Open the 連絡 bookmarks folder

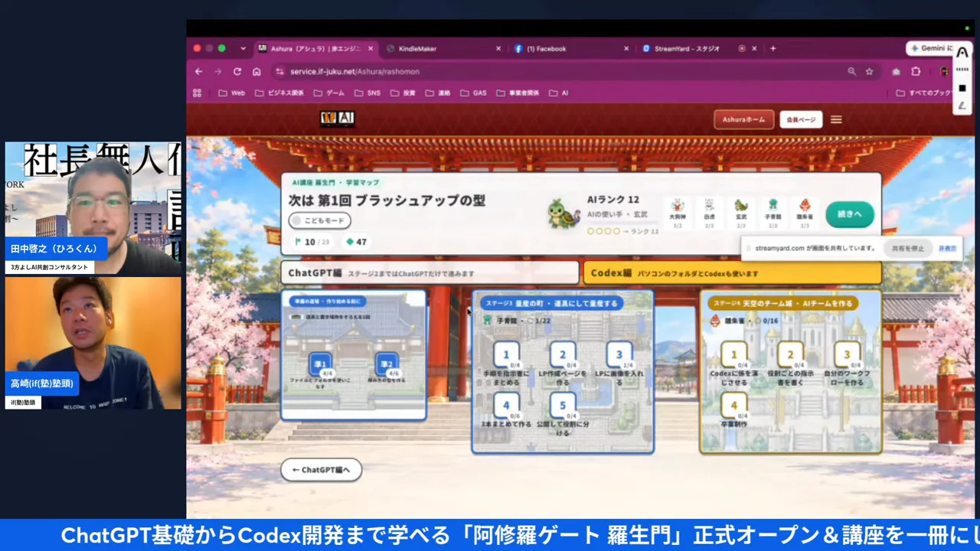click(438, 93)
